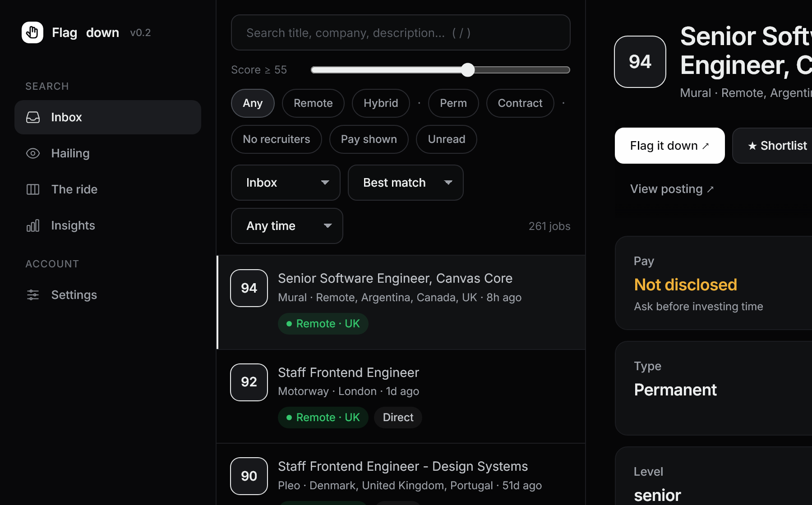
Task: Select the Senior Software Engineer, Canvas Core job
Action: tap(401, 303)
